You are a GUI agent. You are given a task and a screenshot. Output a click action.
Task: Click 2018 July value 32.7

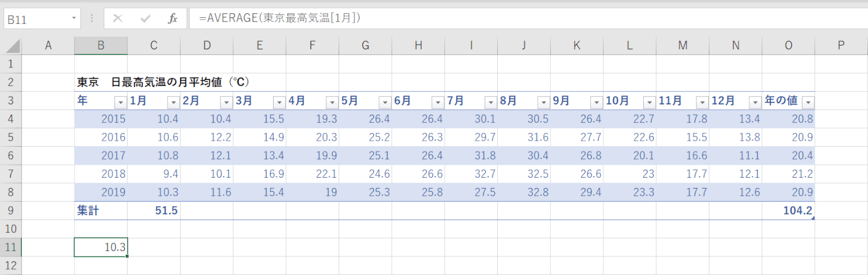point(471,174)
